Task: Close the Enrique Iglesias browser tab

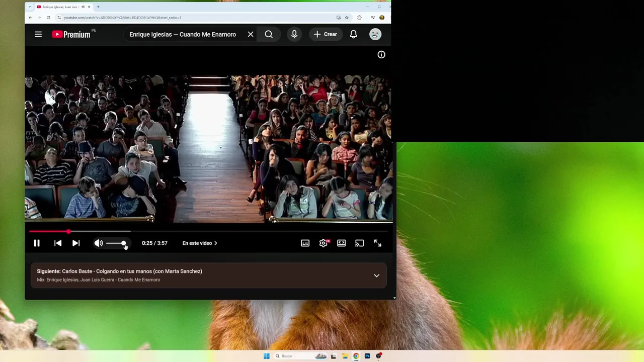Action: 90,7
